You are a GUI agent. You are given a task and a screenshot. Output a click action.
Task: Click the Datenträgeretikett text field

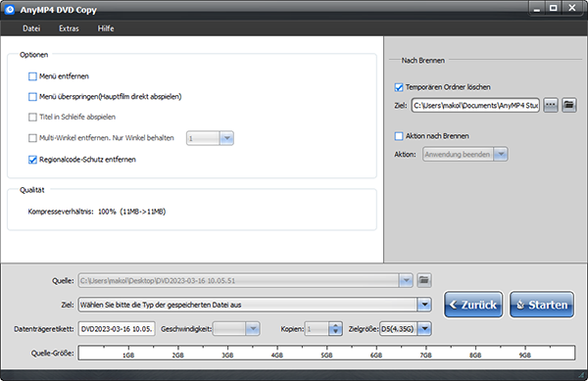click(117, 329)
